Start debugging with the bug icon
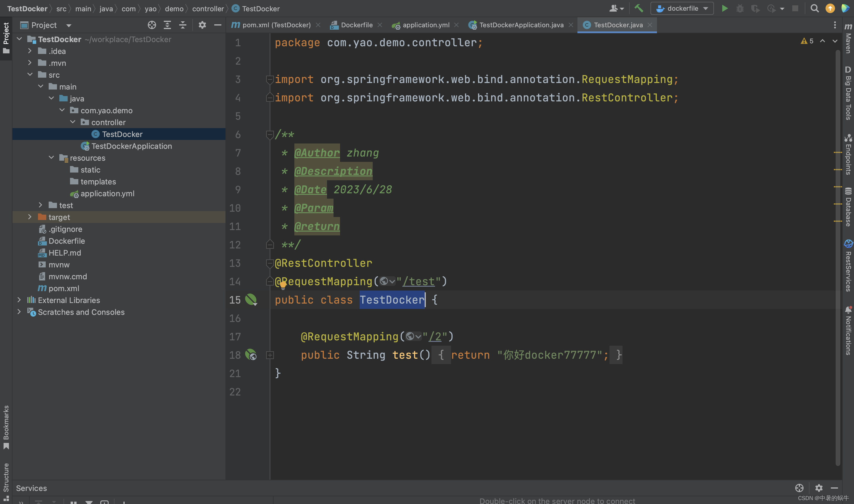 click(740, 8)
